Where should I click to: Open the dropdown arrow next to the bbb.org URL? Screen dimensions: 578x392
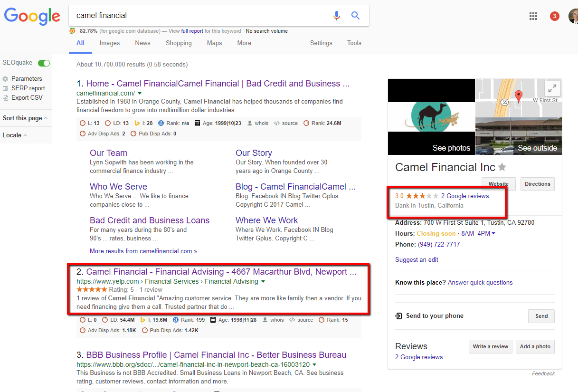(315, 364)
